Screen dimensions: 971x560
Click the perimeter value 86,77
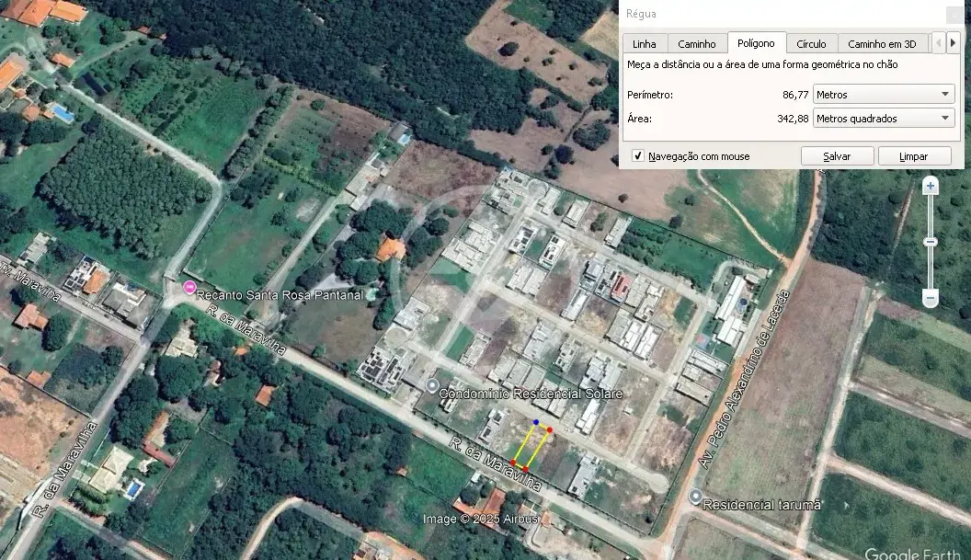[795, 95]
